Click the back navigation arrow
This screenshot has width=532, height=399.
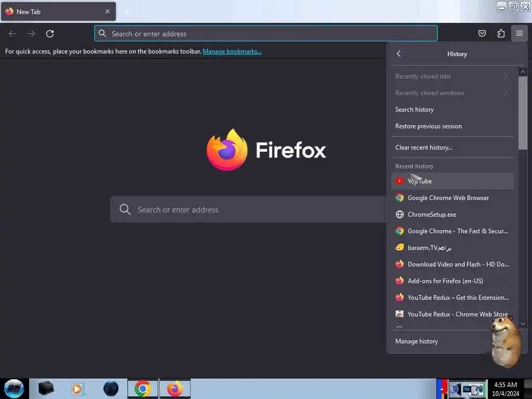coord(12,34)
